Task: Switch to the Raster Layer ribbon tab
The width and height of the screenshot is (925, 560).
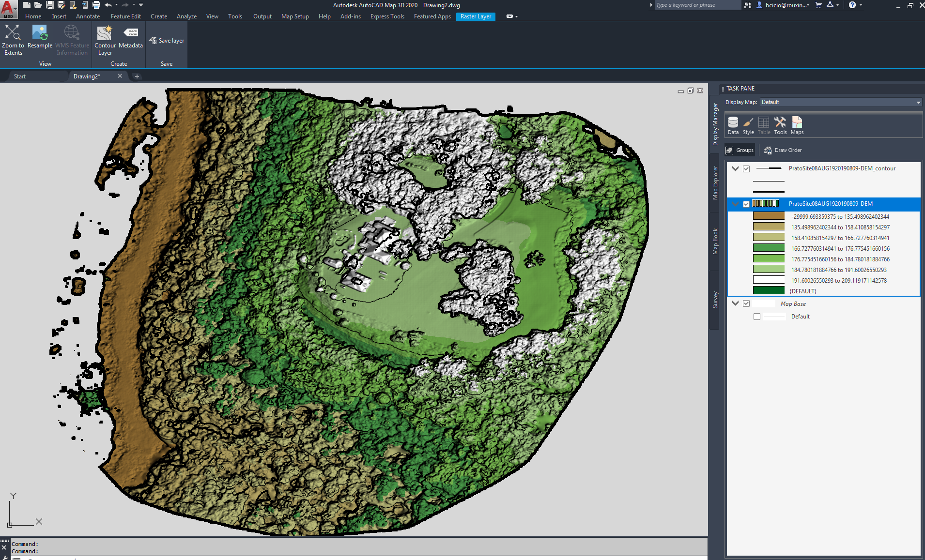Action: tap(475, 16)
